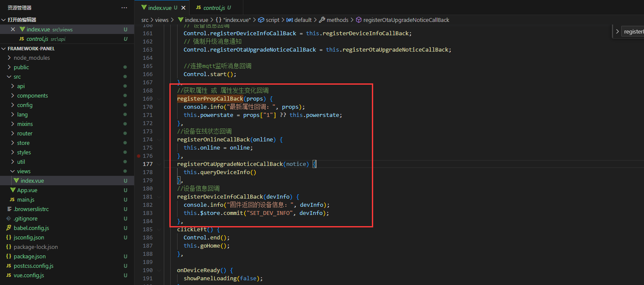Screen dimensions: 644x285
Task: Click the comment 强制升级消息通知
Action: click(x=213, y=41)
